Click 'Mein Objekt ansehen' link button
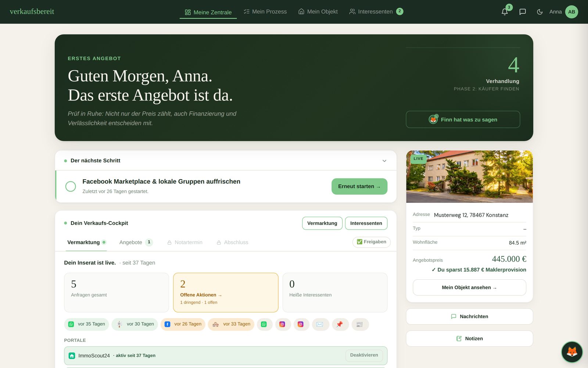The height and width of the screenshot is (368, 588). [x=469, y=287]
